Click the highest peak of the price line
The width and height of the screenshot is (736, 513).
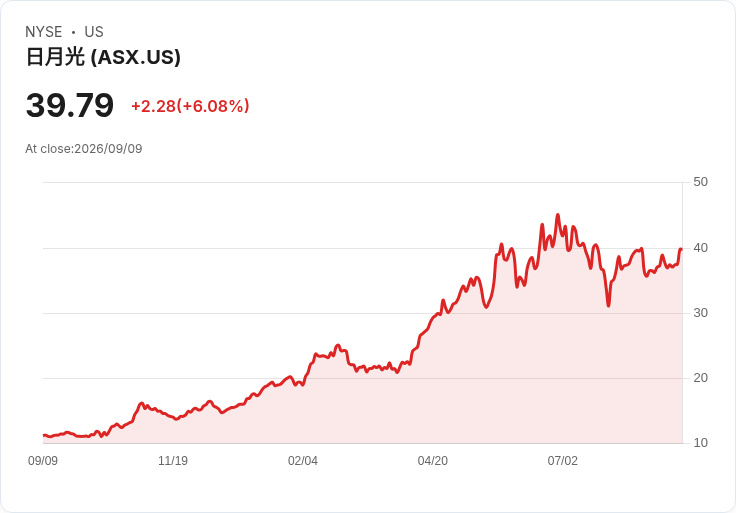point(558,215)
